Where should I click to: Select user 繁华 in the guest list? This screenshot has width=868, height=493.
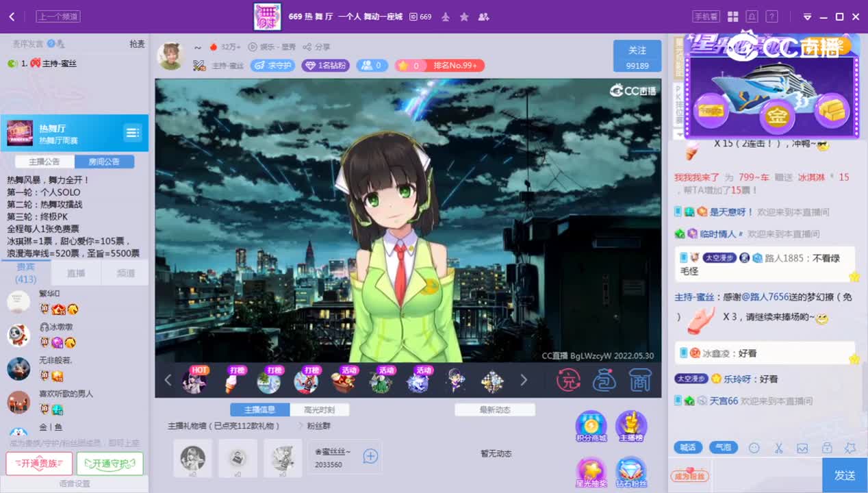click(x=74, y=302)
